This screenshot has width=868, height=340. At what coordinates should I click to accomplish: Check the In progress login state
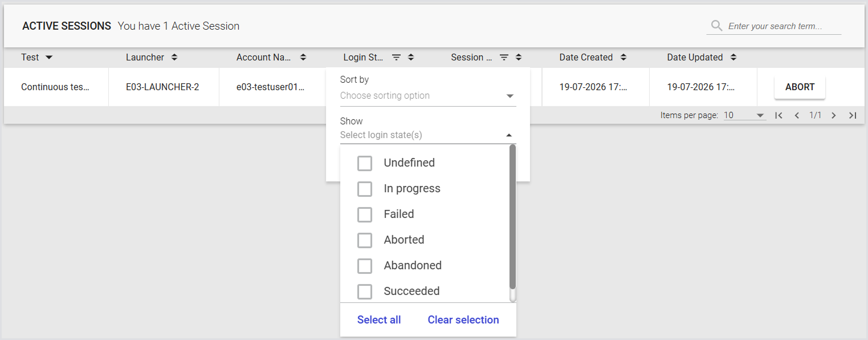[365, 189]
